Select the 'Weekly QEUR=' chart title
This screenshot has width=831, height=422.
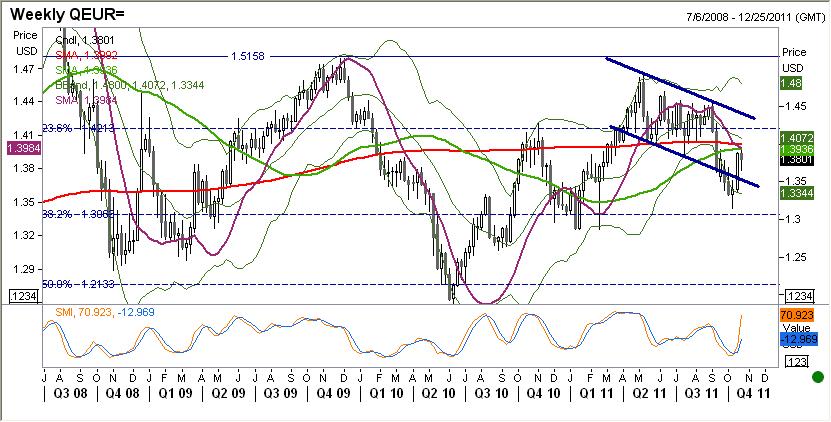coord(66,13)
